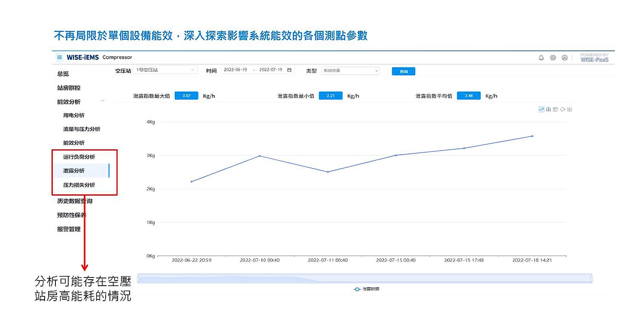Open 类型 dropdown showing 系统泄露
The image size is (644, 332).
(x=350, y=71)
